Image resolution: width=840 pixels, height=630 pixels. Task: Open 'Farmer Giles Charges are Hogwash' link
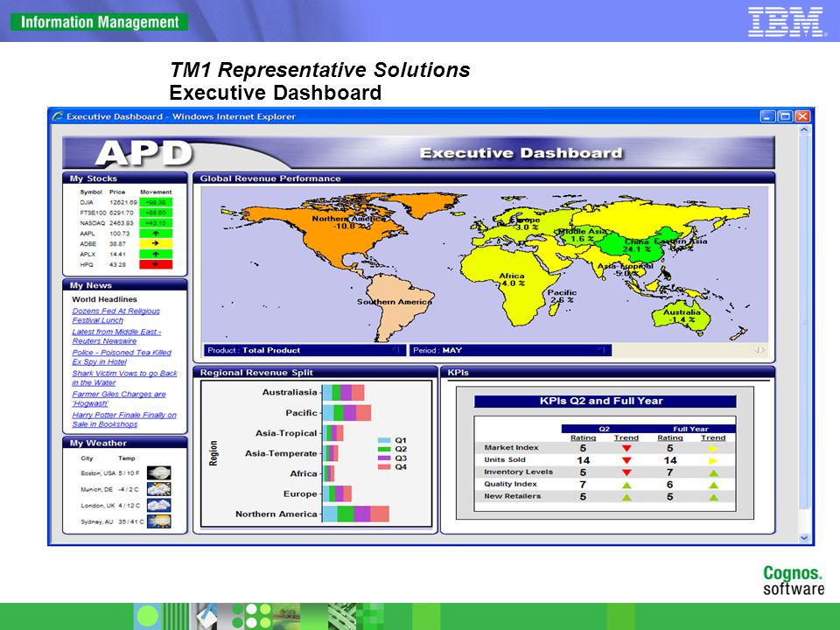(x=119, y=399)
